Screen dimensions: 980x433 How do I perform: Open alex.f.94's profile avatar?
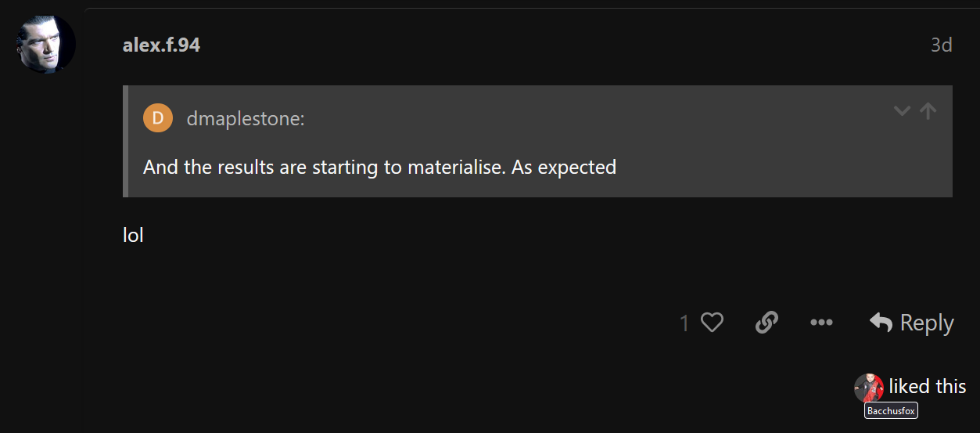click(45, 45)
